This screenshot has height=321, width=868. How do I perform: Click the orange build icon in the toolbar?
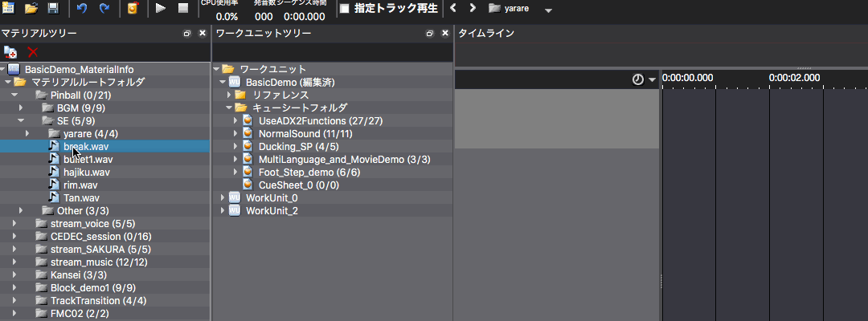click(x=133, y=9)
